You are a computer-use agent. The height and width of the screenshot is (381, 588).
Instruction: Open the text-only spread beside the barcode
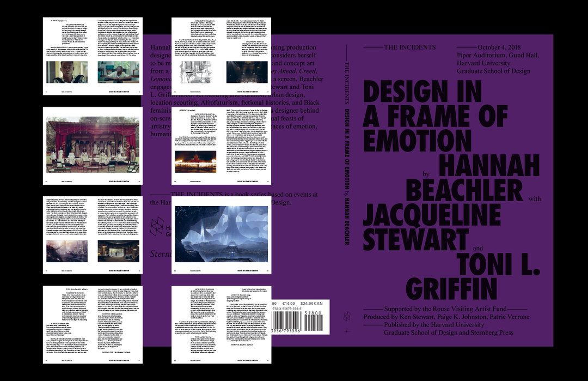pyautogui.click(x=221, y=325)
